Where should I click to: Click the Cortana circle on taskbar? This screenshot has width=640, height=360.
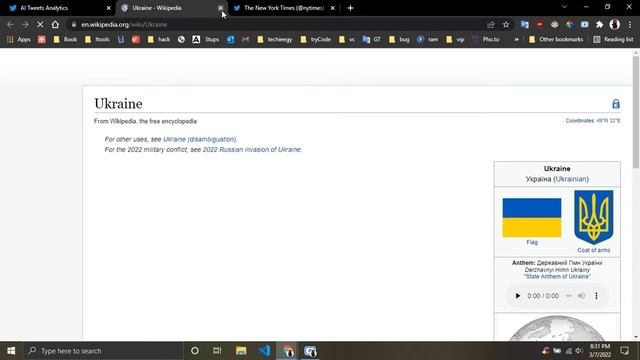pos(195,351)
